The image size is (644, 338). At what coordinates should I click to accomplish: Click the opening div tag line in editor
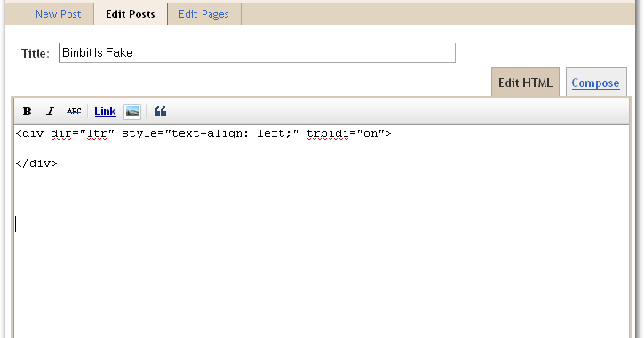point(203,133)
